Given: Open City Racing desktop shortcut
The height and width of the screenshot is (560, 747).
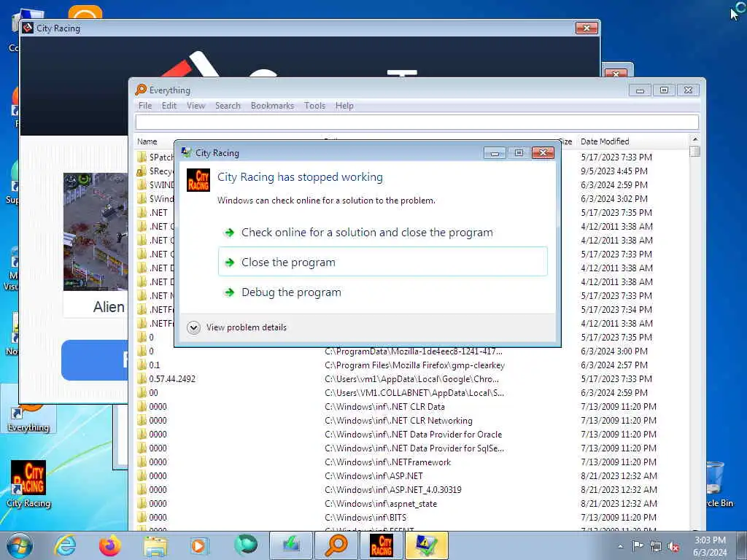Looking at the screenshot, I should click(x=28, y=484).
